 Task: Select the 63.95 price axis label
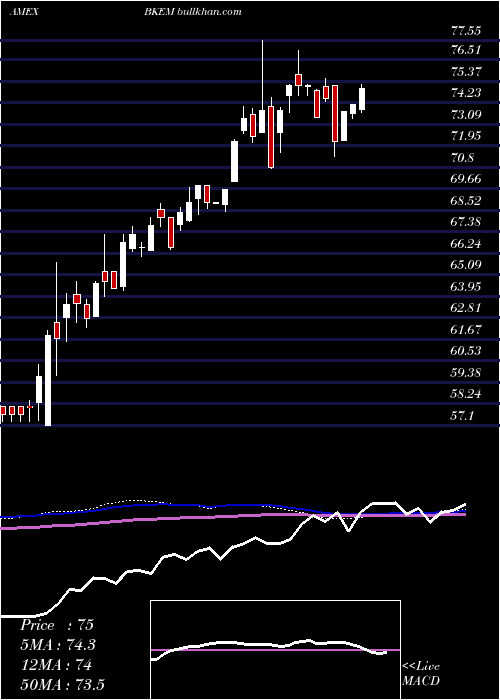click(467, 286)
